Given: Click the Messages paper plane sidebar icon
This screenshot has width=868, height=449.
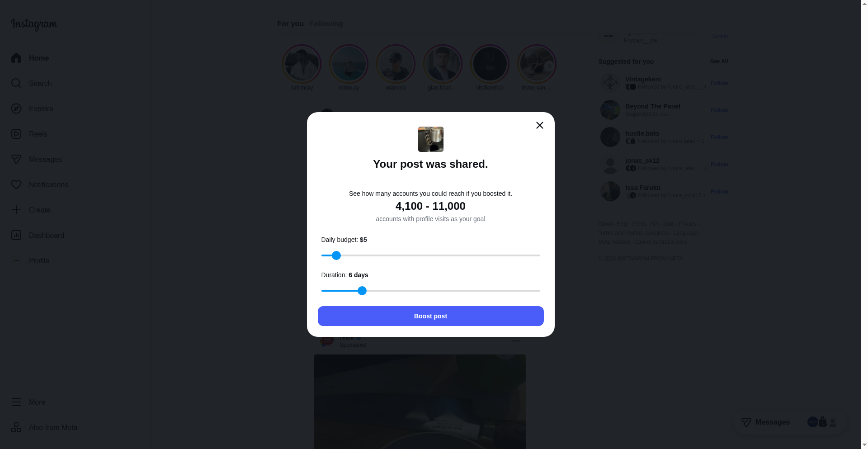Looking at the screenshot, I should coord(16,160).
